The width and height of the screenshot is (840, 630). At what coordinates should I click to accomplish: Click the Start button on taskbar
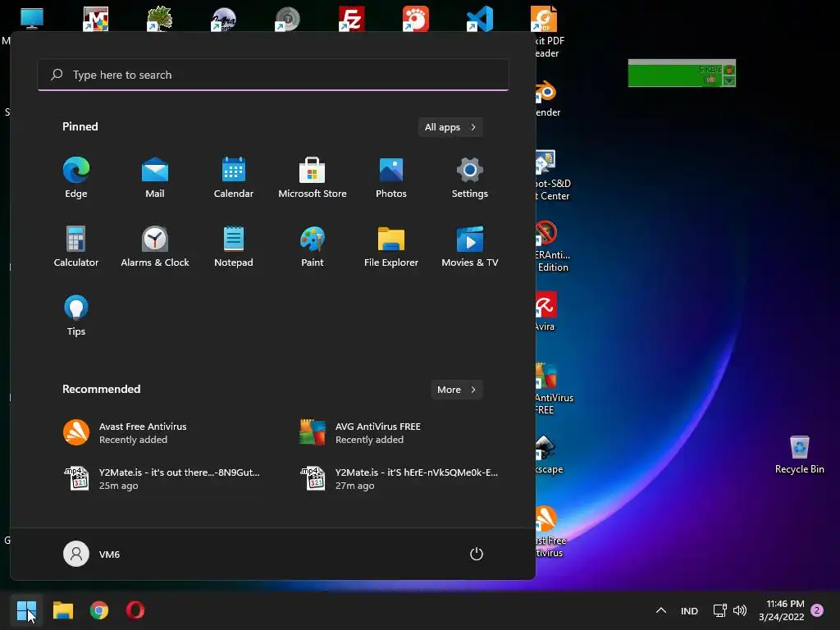pos(26,610)
